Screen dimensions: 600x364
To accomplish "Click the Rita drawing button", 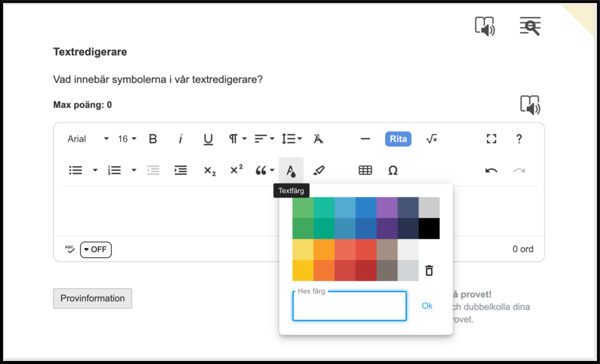I will pos(398,139).
